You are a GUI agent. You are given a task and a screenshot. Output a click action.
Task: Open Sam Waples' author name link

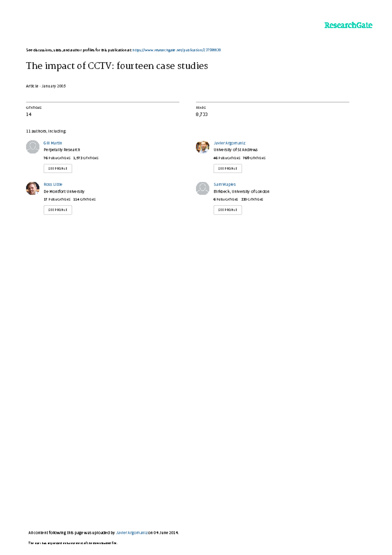[225, 184]
